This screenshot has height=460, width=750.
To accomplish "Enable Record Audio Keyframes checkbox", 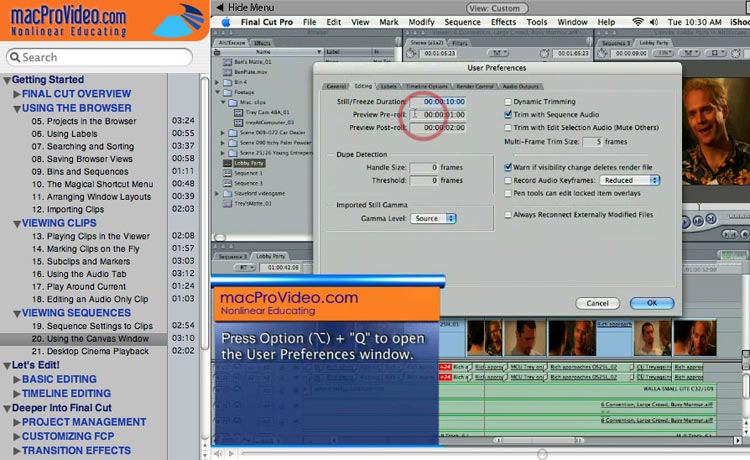I will click(508, 180).
